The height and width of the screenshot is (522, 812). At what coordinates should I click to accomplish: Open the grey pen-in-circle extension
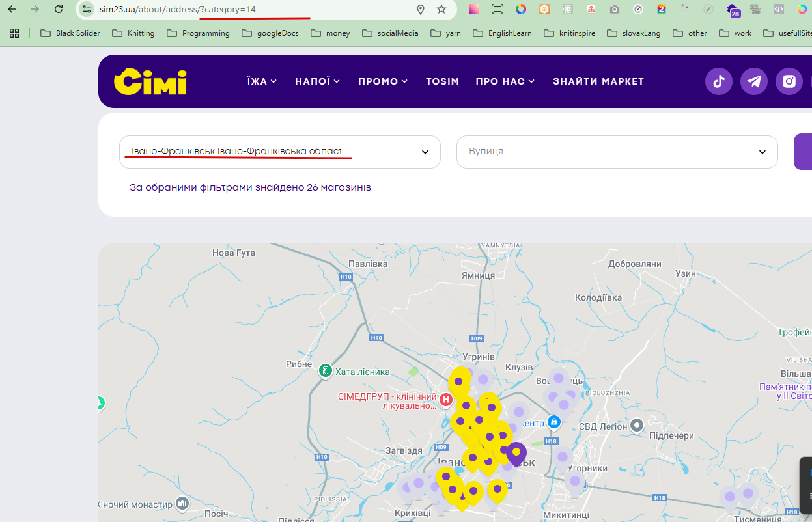click(708, 9)
